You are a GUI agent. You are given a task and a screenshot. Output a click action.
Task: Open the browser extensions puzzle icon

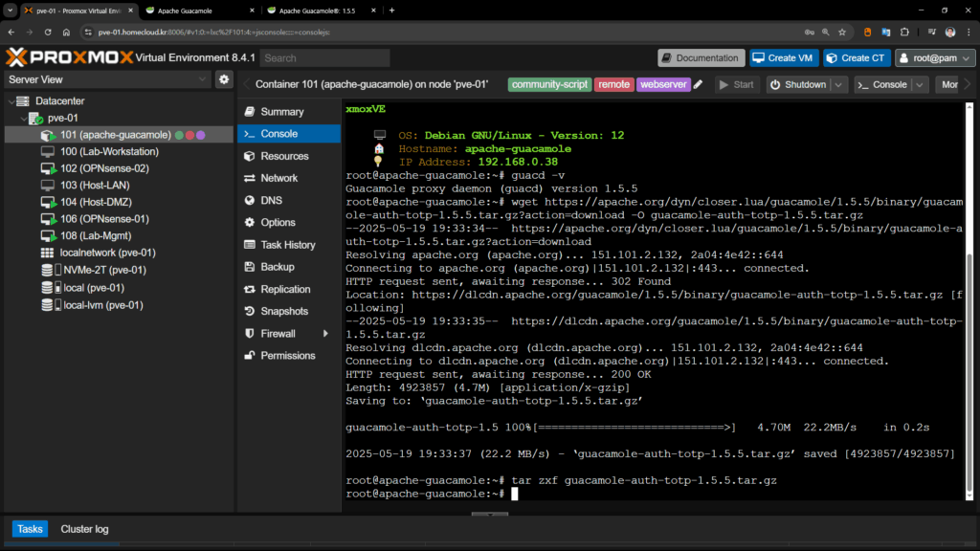[x=905, y=32]
